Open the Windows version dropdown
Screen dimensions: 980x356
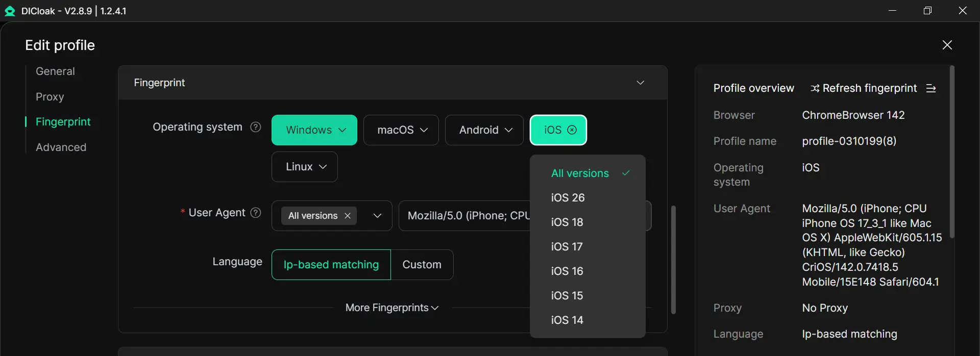pos(314,130)
